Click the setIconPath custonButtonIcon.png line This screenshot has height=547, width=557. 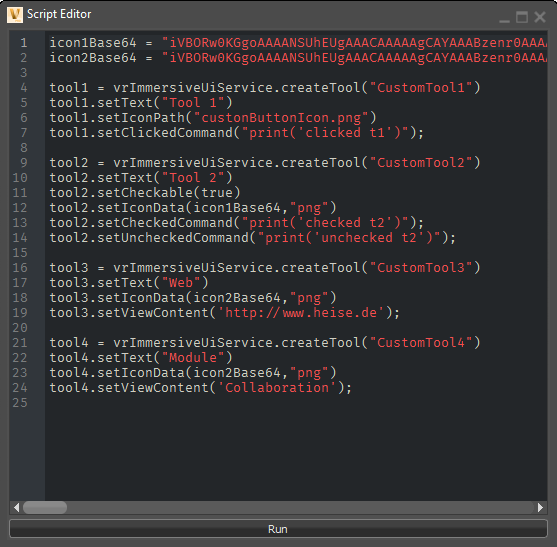[212, 118]
